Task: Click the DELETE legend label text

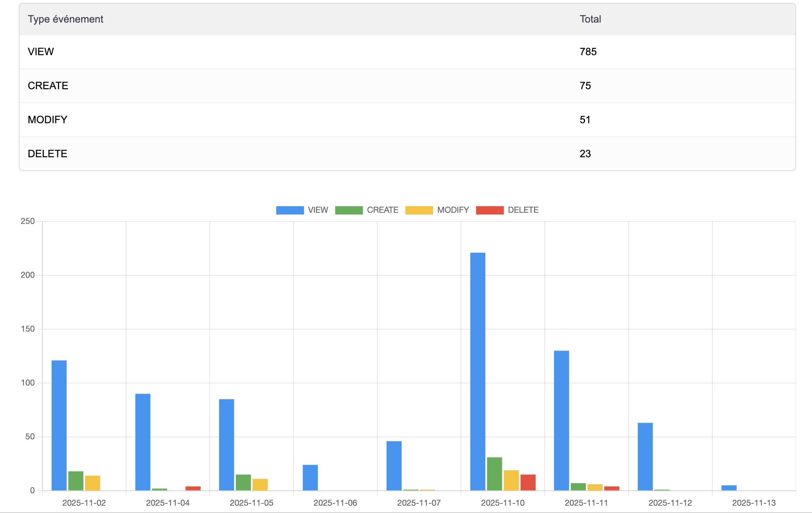Action: (x=523, y=210)
